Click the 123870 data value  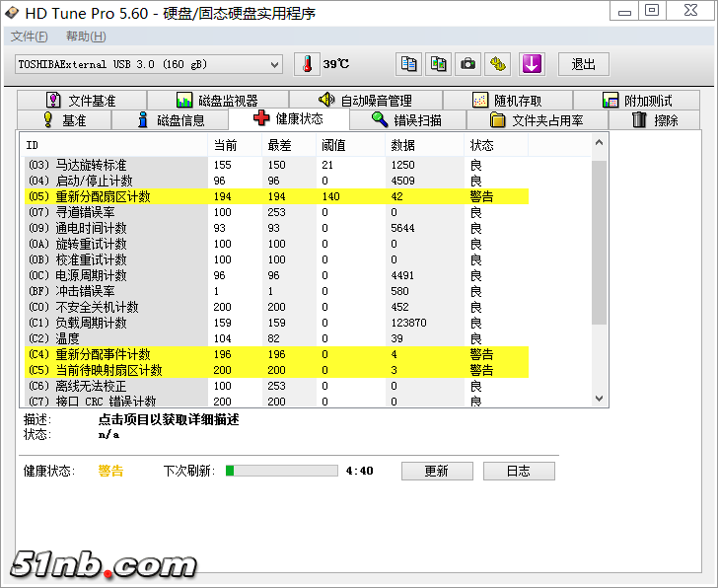coord(408,323)
